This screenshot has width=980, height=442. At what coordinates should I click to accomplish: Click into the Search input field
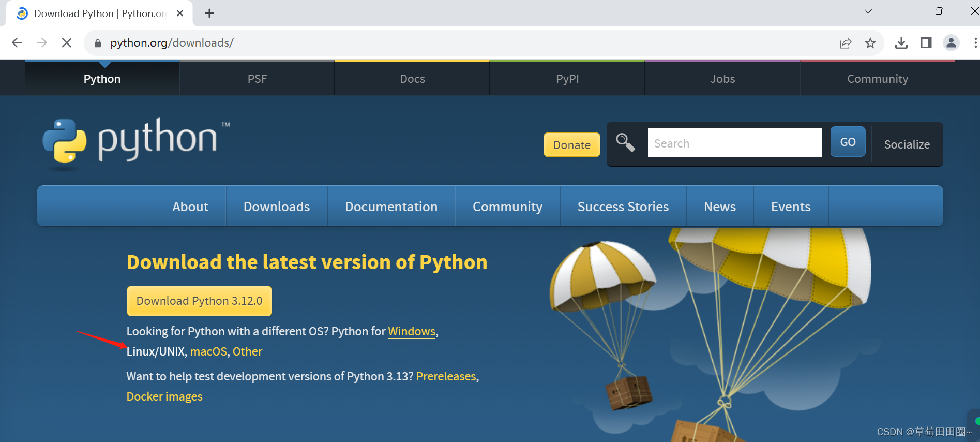point(734,143)
